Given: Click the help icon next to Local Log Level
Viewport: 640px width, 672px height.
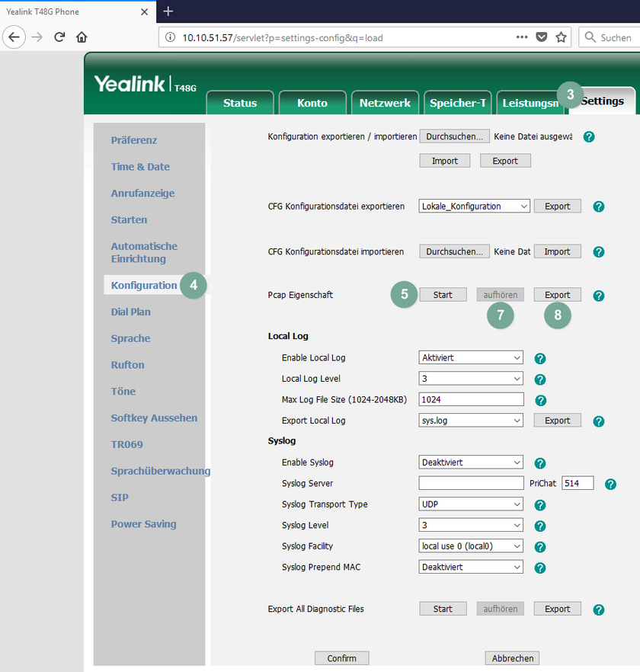Looking at the screenshot, I should point(539,379).
